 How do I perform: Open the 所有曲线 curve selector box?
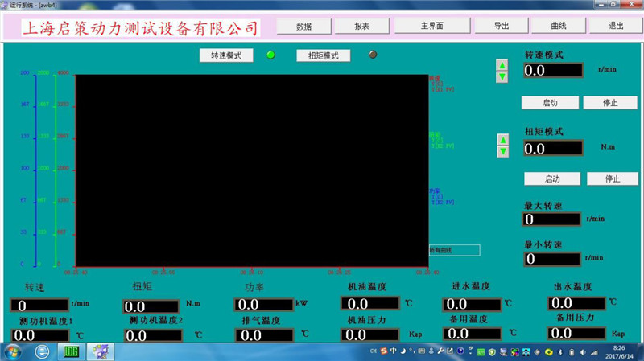(454, 250)
